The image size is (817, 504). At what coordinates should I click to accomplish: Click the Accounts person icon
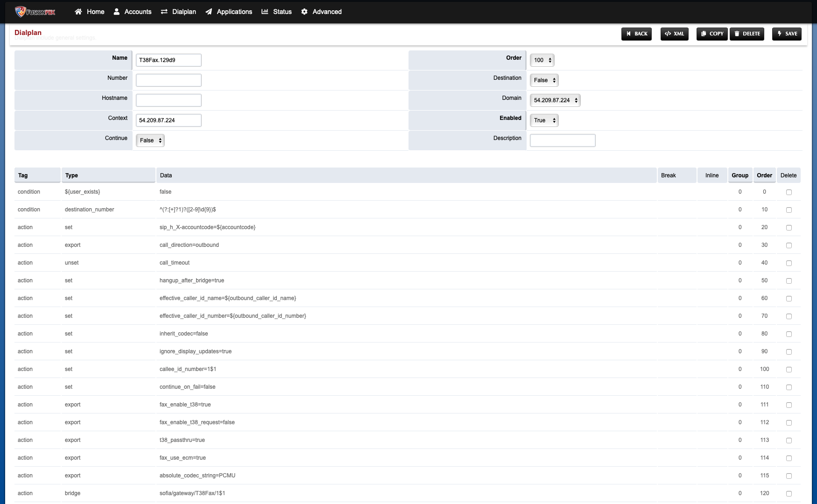pos(116,12)
